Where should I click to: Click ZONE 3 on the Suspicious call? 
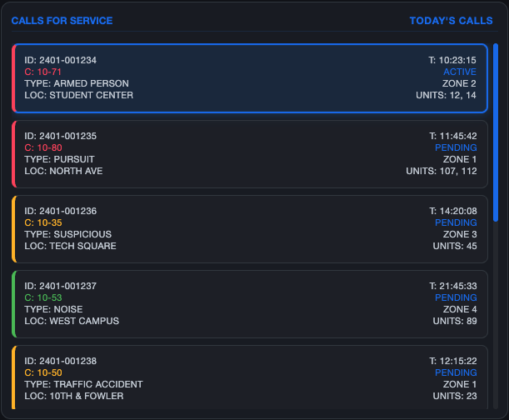coord(459,234)
